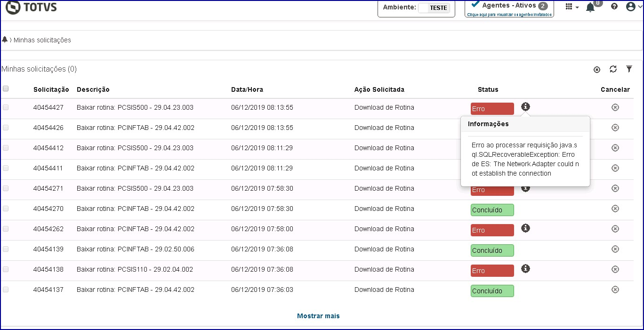Viewport: 644px width, 330px height.
Task: Click Concluído status of request 40454139
Action: click(492, 250)
